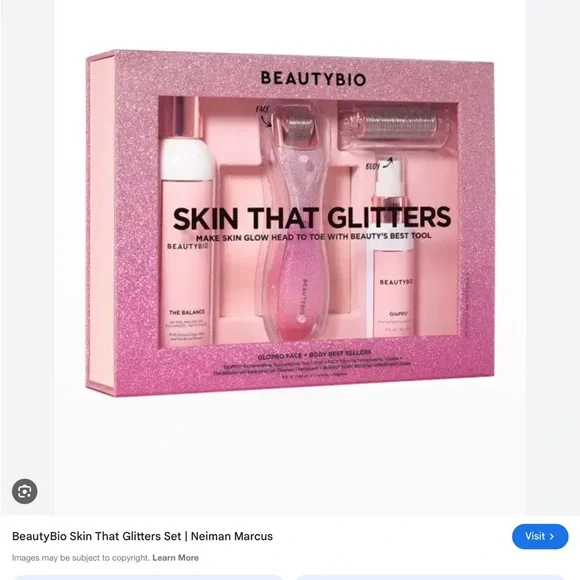Open the Learn More copyright link
This screenshot has height=580, width=580.
click(x=175, y=557)
